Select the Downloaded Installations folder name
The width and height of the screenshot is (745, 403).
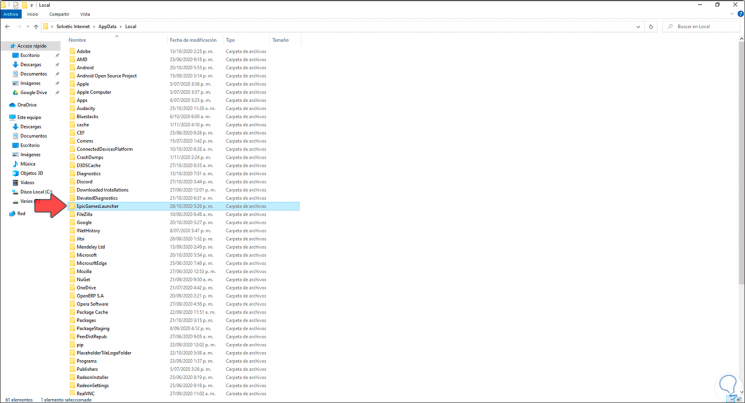tap(103, 190)
